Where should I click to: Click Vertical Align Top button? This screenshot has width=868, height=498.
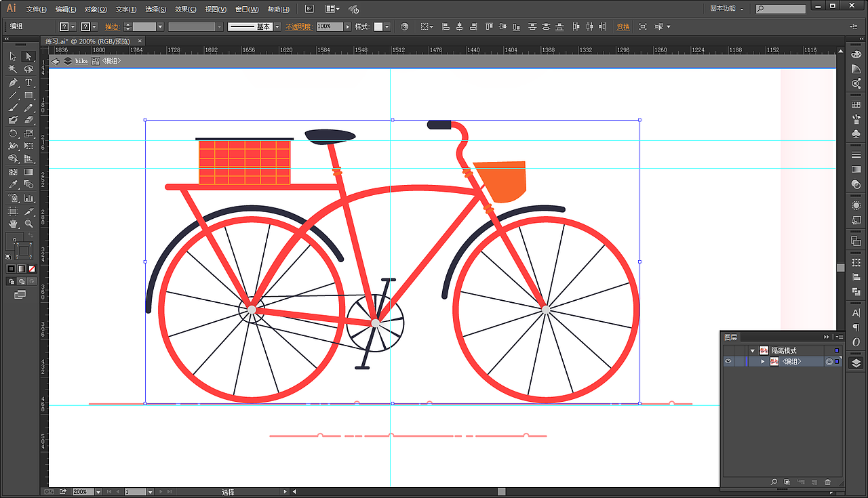tap(490, 26)
